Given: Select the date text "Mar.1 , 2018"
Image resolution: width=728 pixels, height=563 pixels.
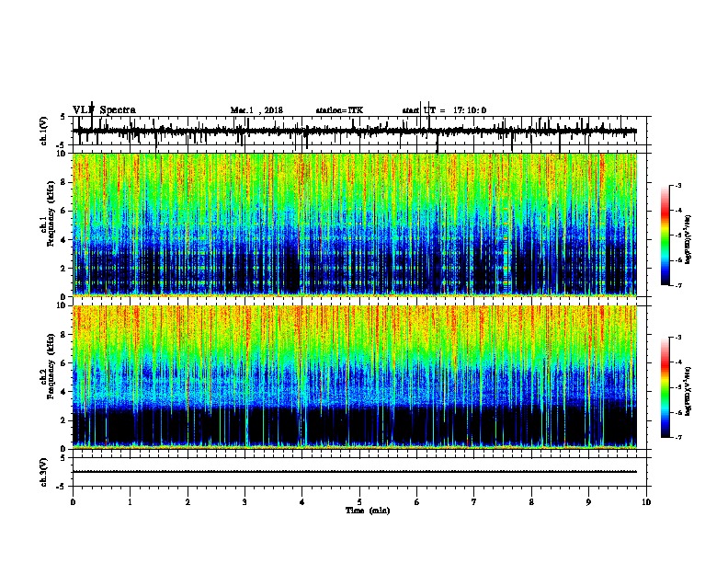Looking at the screenshot, I should coord(256,110).
